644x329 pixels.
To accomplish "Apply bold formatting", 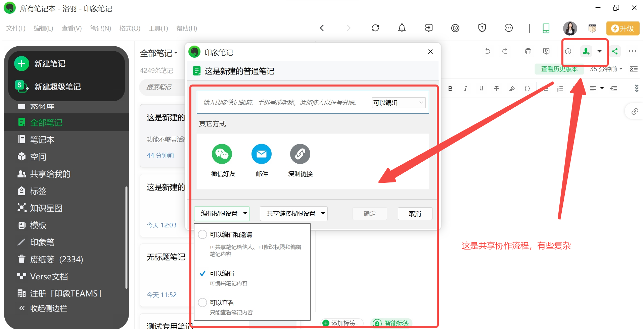I will coord(450,89).
